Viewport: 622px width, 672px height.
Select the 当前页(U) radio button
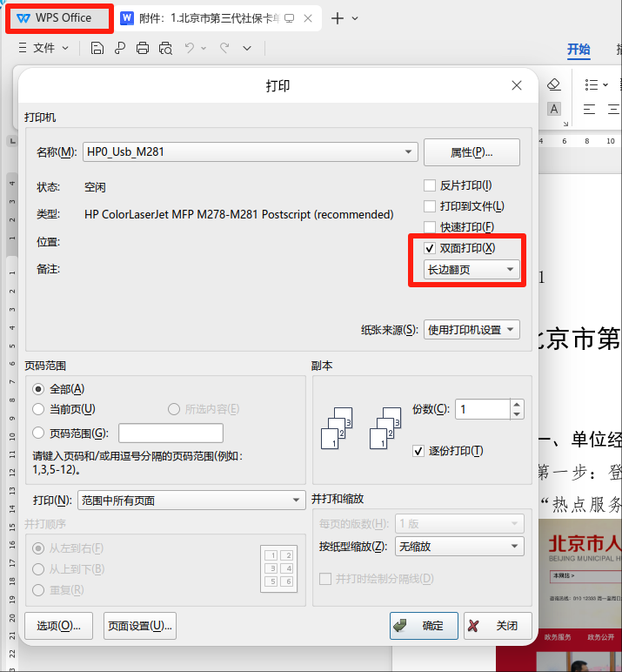38,409
